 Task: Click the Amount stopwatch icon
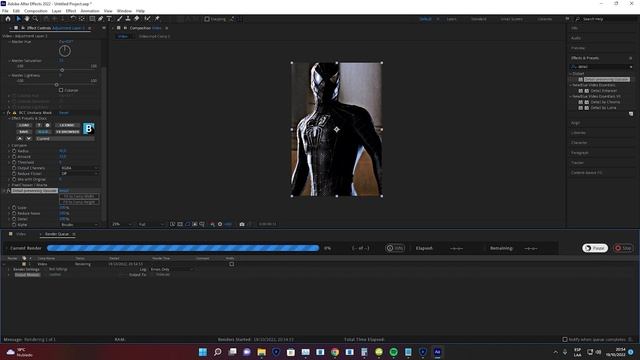point(14,157)
